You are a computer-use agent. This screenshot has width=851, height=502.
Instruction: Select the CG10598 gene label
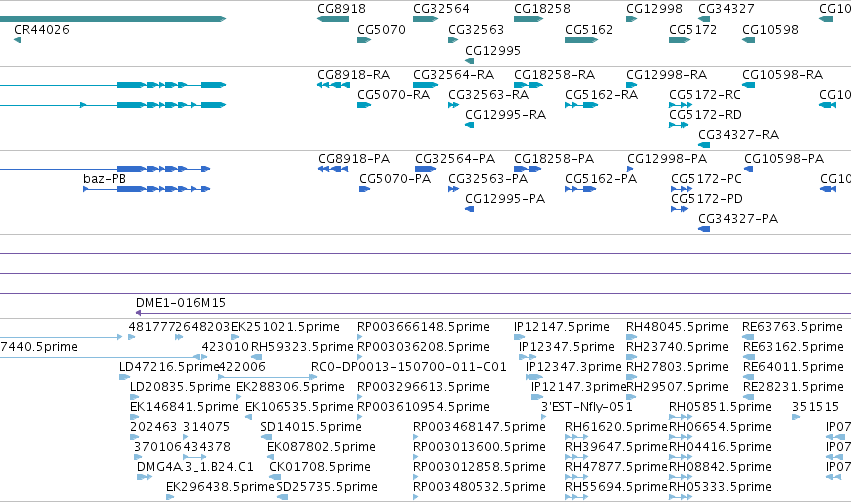coord(770,30)
